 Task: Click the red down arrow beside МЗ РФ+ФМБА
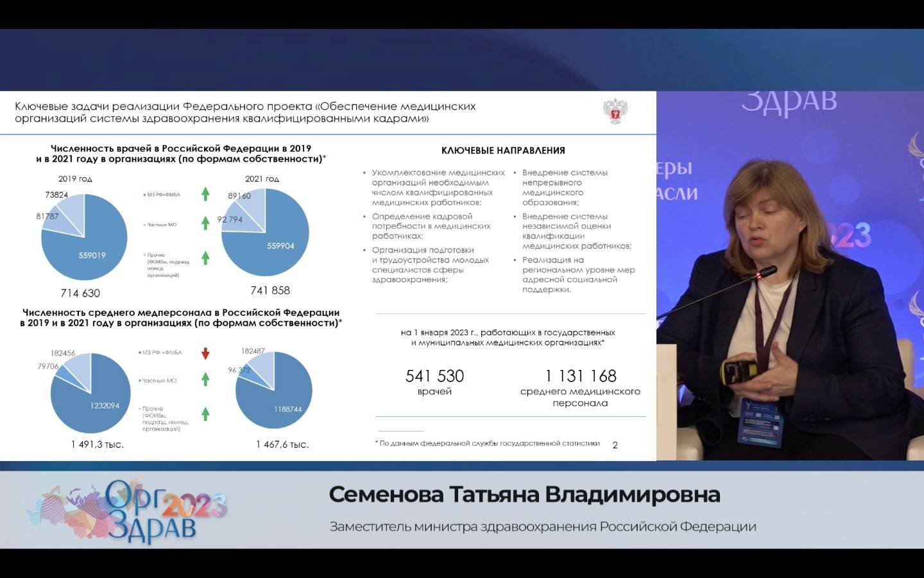tap(205, 353)
